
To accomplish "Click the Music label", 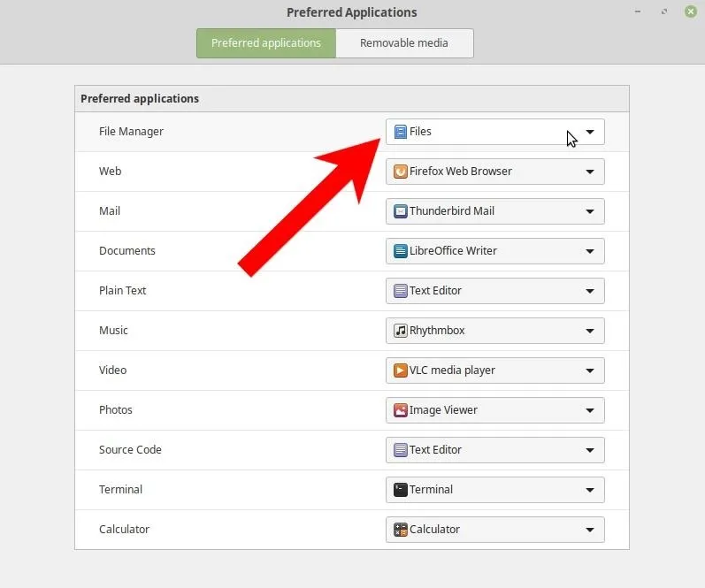I will point(113,331).
